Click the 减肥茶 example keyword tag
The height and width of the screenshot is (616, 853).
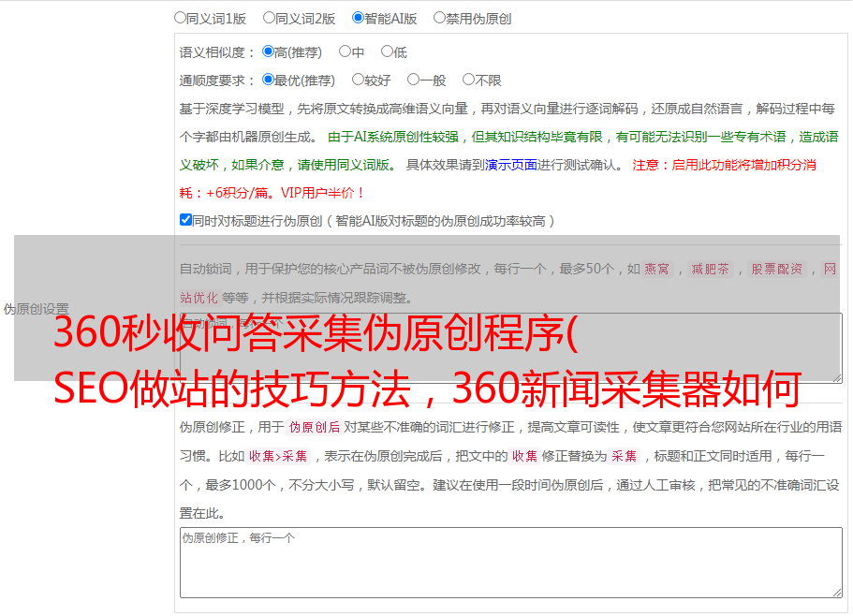(710, 269)
